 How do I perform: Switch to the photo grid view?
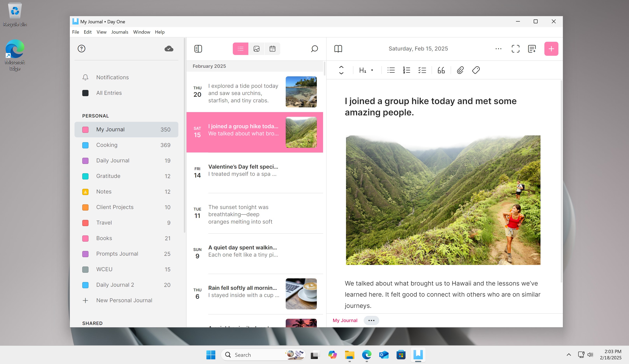tap(256, 49)
